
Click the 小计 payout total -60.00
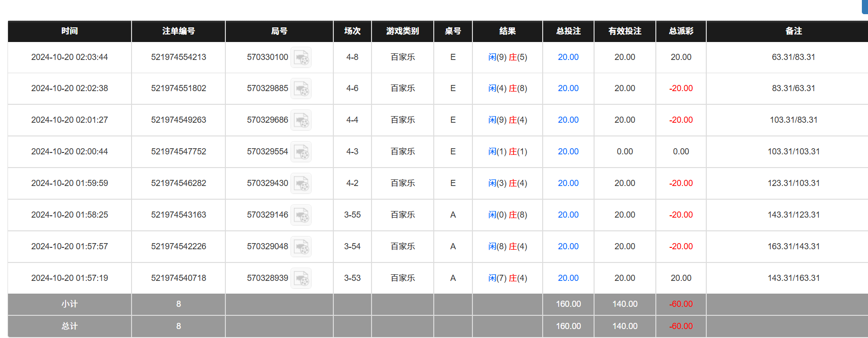[681, 304]
